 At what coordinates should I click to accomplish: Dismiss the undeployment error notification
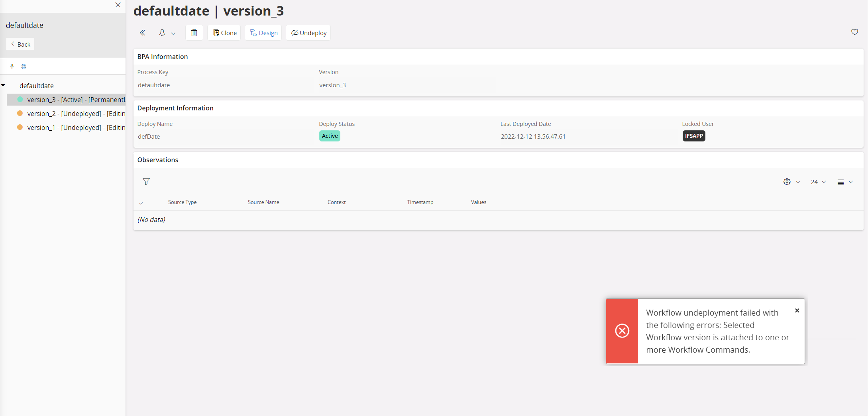click(797, 310)
